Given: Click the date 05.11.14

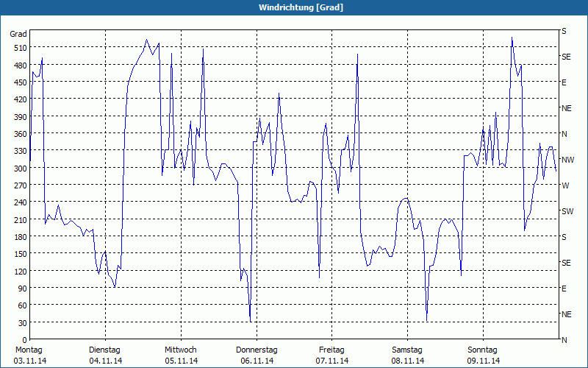Looking at the screenshot, I should tap(181, 361).
